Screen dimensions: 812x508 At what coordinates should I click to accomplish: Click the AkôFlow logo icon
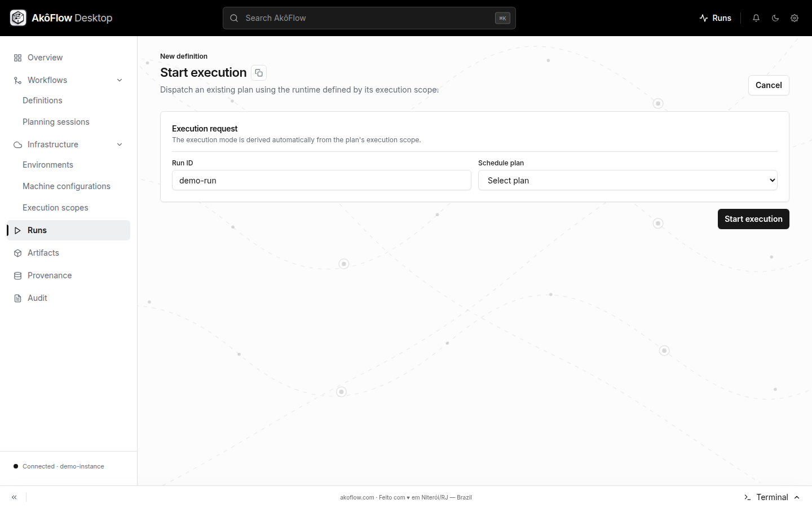click(x=18, y=18)
